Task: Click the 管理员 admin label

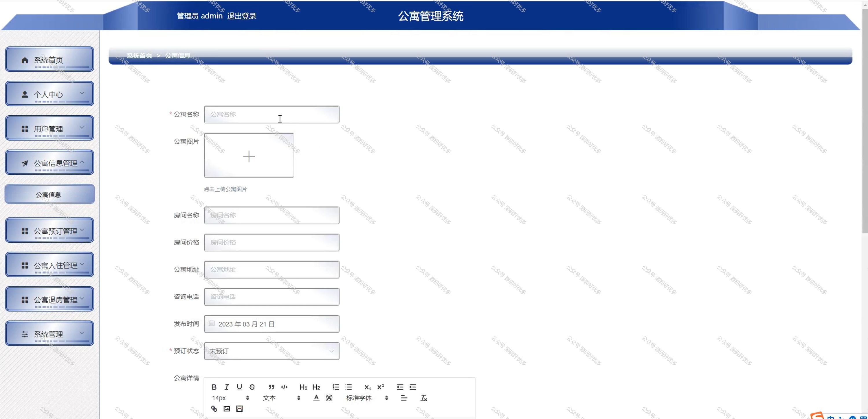Action: click(199, 16)
